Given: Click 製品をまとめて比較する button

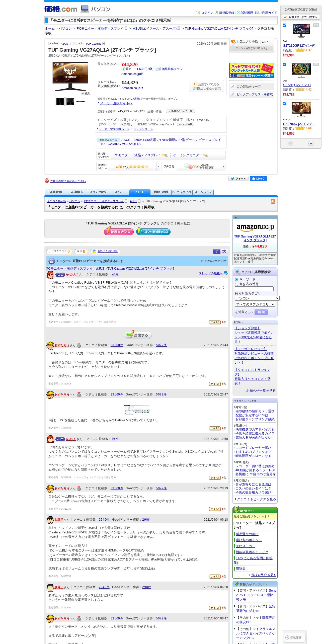Looking at the screenshot, I should point(301,17).
